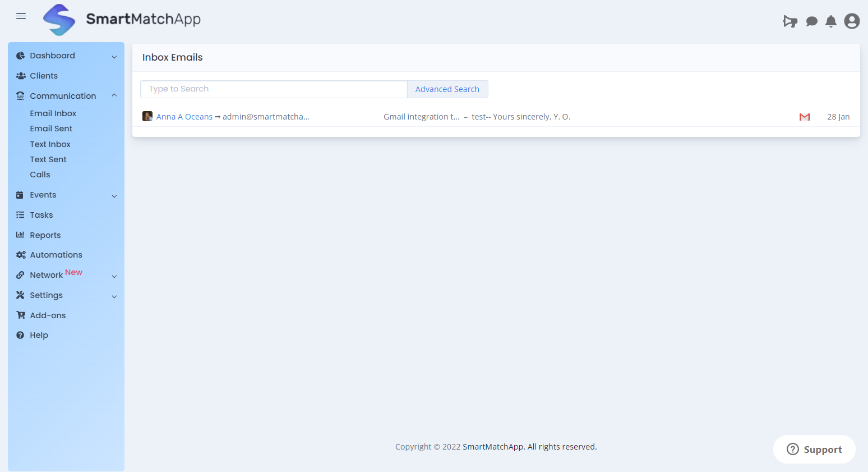868x472 pixels.
Task: Open the Automations page
Action: click(x=56, y=255)
